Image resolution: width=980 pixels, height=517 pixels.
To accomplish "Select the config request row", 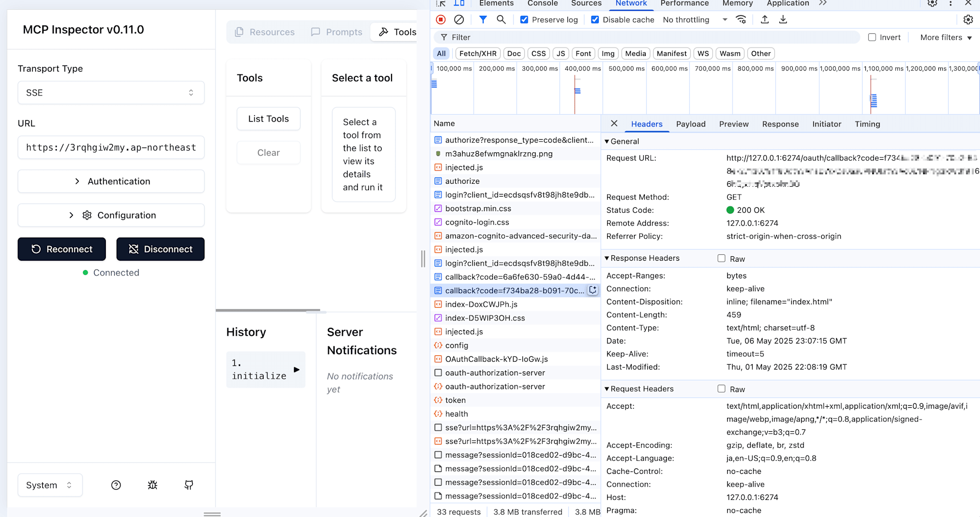I will click(515, 345).
